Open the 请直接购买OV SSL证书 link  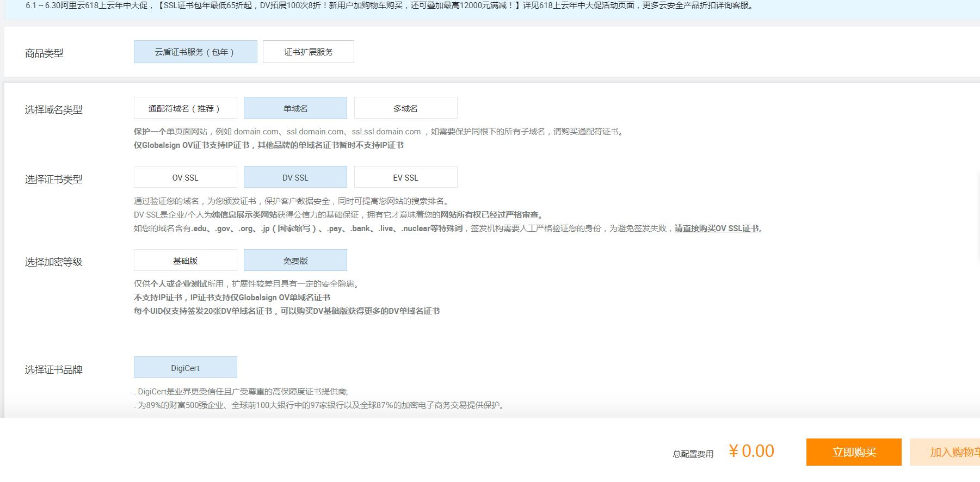[718, 228]
